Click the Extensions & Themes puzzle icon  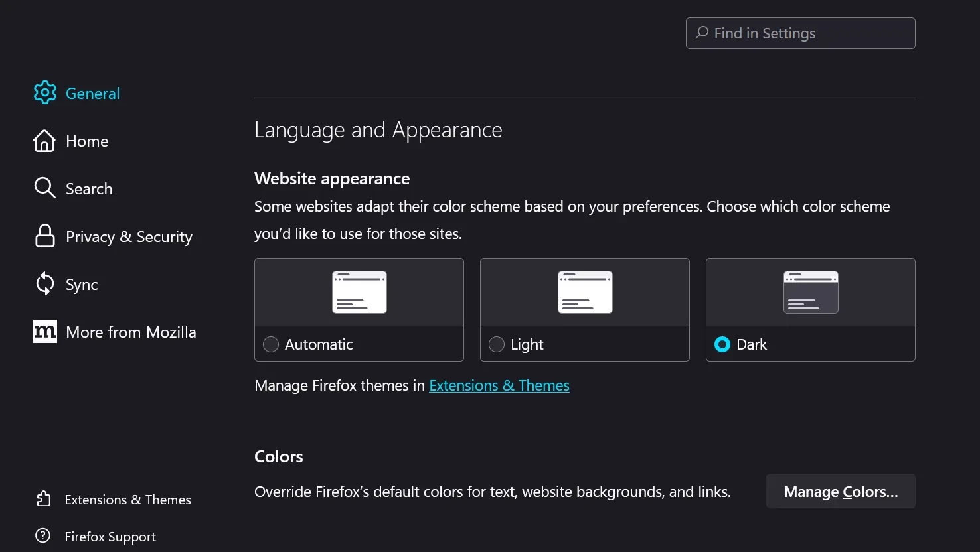[x=43, y=499]
